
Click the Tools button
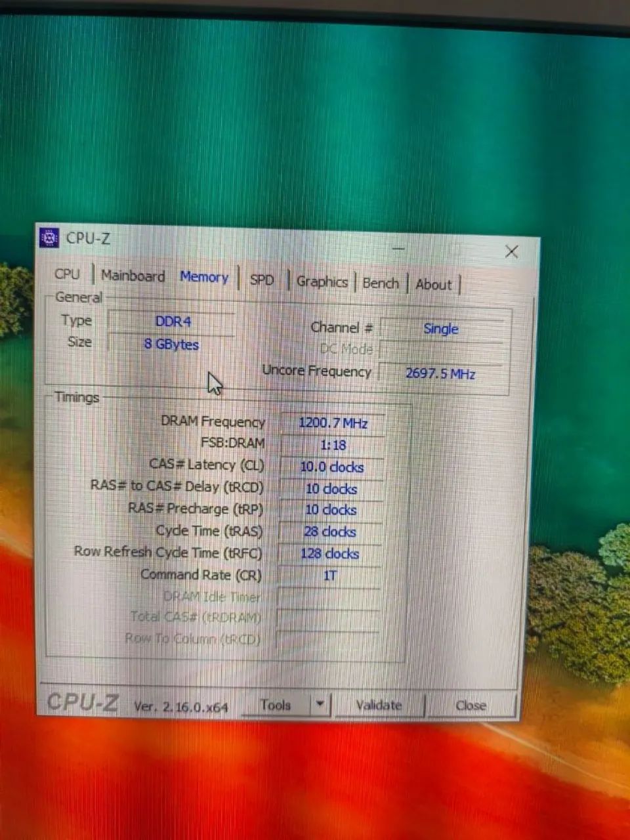[x=276, y=705]
